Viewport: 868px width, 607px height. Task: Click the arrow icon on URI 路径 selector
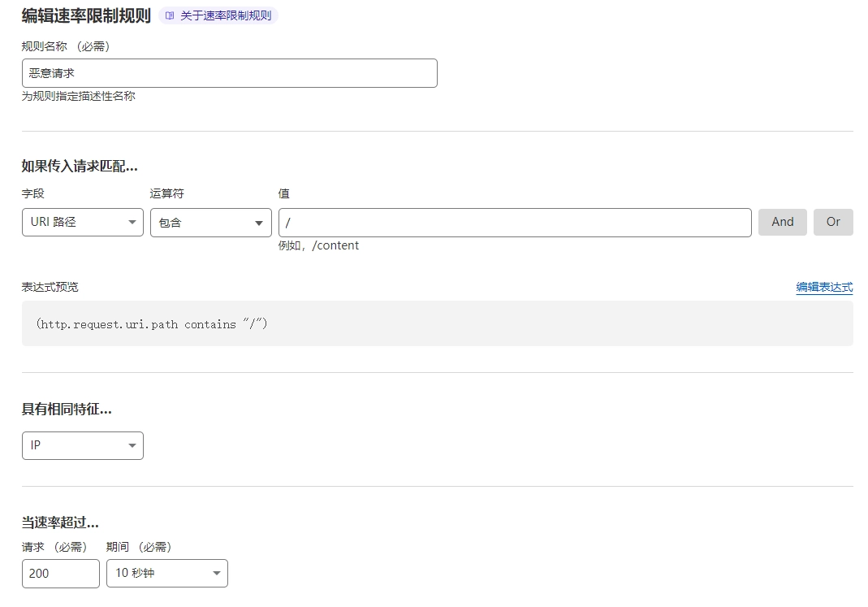(132, 223)
